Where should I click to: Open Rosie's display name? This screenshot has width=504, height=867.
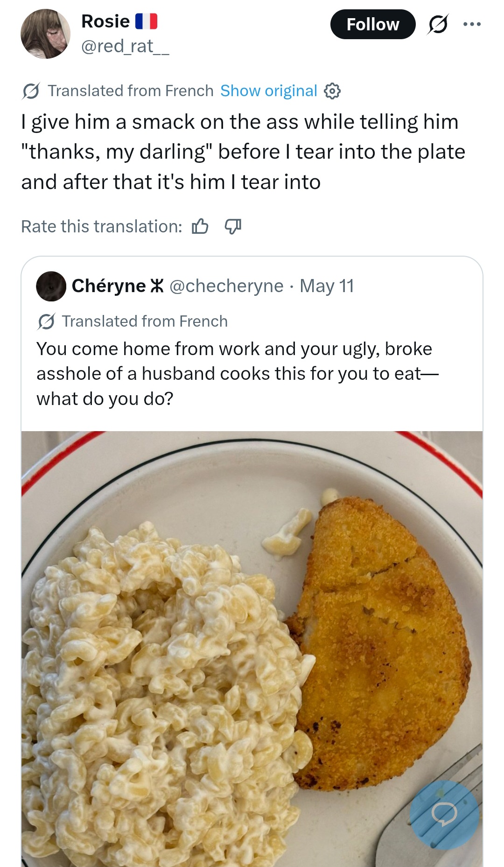click(x=105, y=21)
